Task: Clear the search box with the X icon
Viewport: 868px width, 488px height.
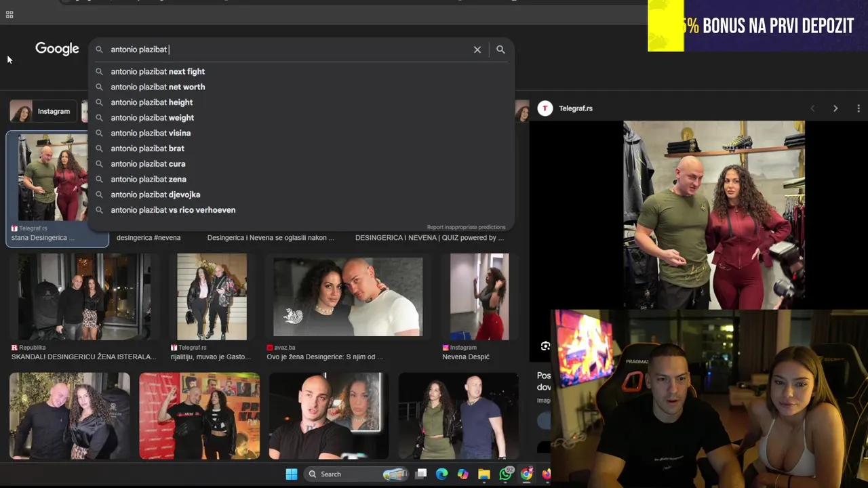Action: tap(477, 49)
